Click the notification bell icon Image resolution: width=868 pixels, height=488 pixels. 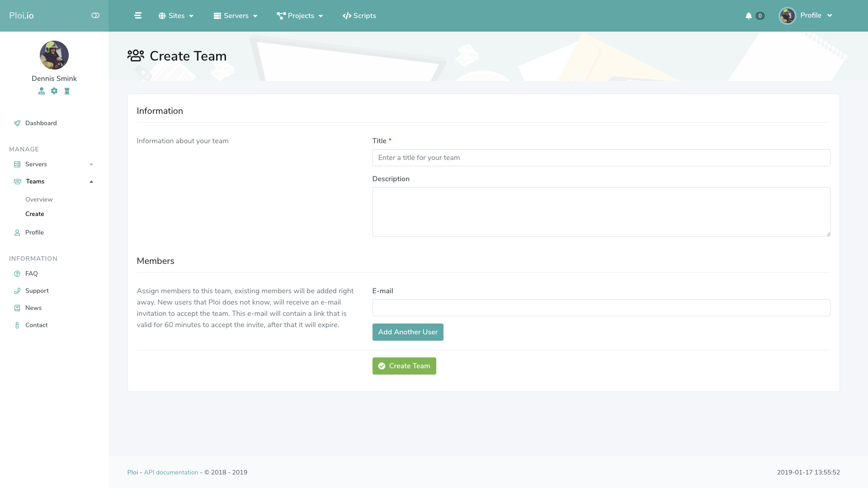click(x=749, y=16)
